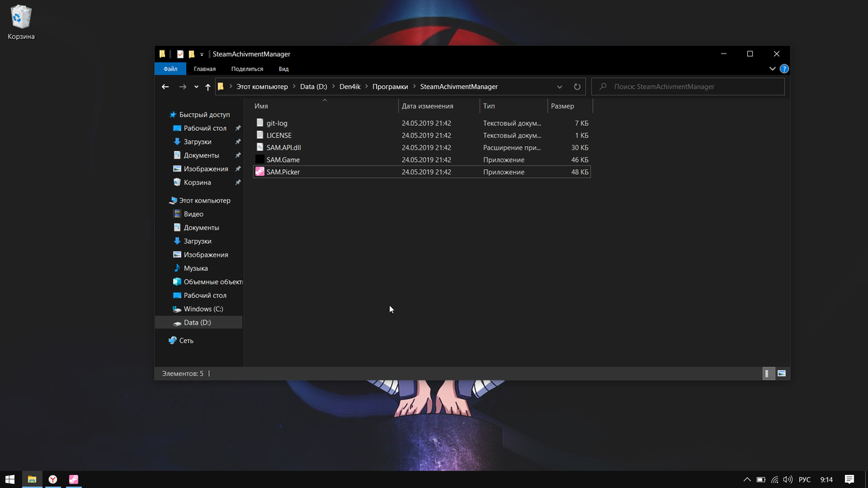Open the Wi-Fi network tray icon
Viewport: 868px width, 488px height.
click(775, 479)
